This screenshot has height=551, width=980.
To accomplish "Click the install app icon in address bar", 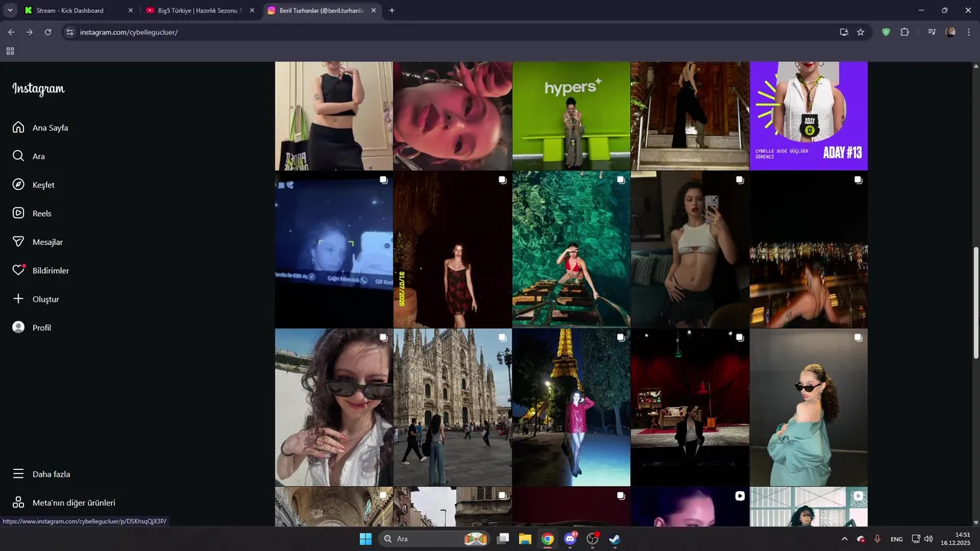I will point(844,32).
